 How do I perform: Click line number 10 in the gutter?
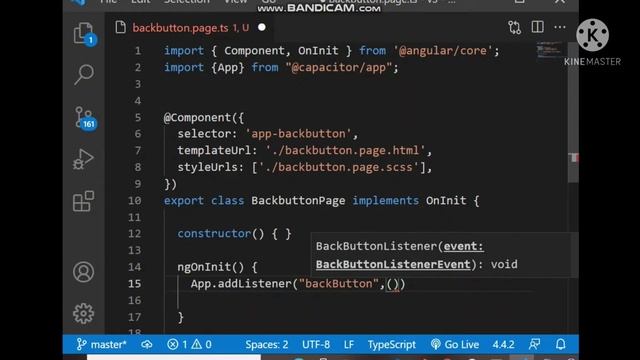click(134, 200)
